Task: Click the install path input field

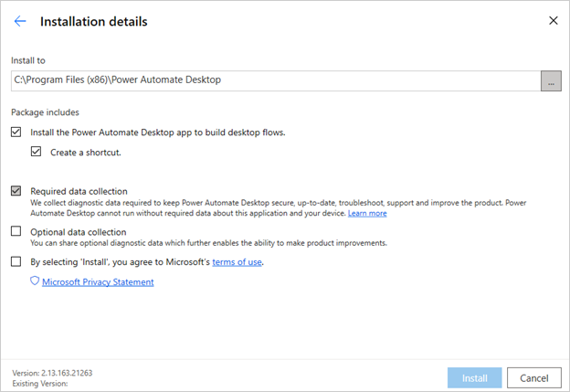Action: click(x=276, y=80)
